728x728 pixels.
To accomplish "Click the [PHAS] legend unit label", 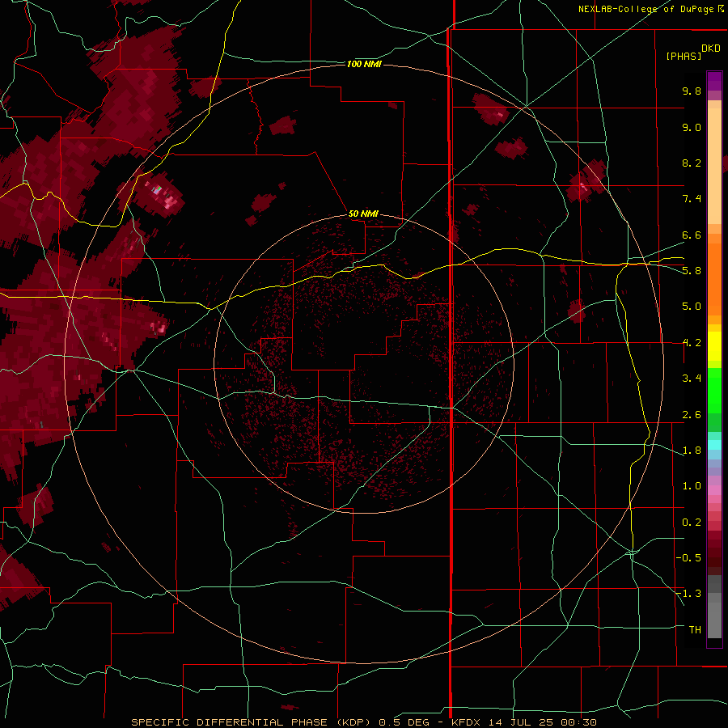I will [684, 56].
